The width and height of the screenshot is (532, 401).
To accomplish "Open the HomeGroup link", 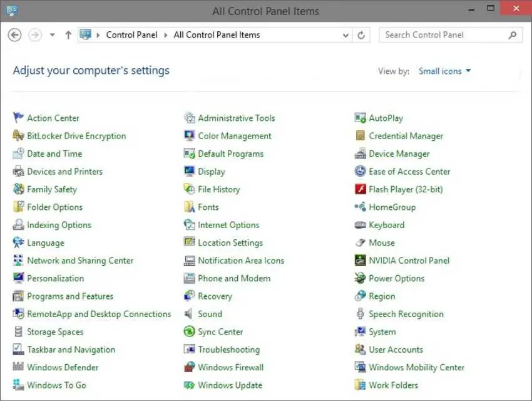I will pos(392,207).
